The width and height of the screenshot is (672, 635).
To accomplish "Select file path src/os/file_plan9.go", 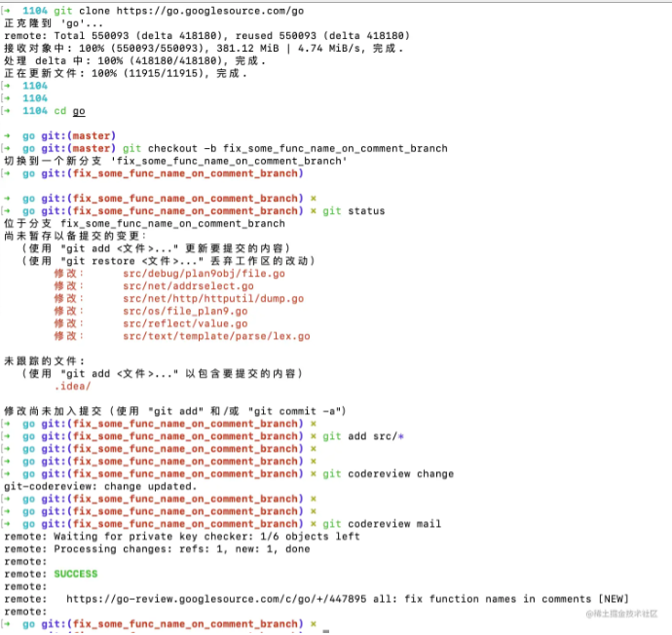I will coord(185,311).
